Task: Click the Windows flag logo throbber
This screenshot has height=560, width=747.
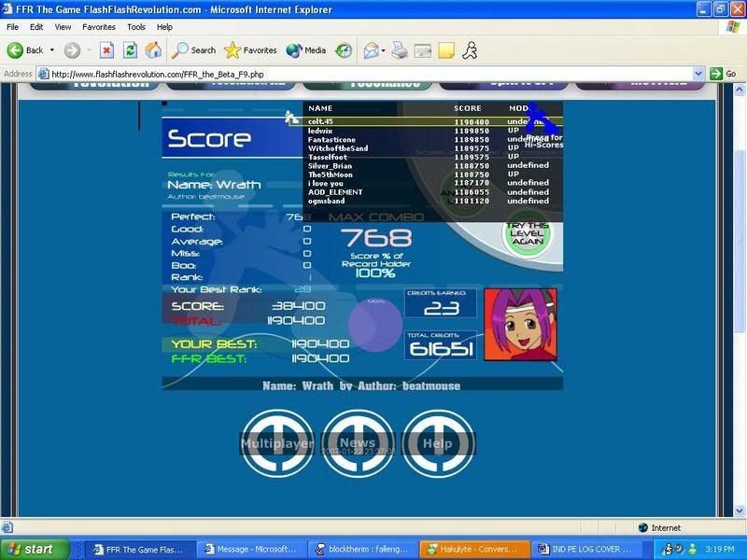Action: [733, 27]
